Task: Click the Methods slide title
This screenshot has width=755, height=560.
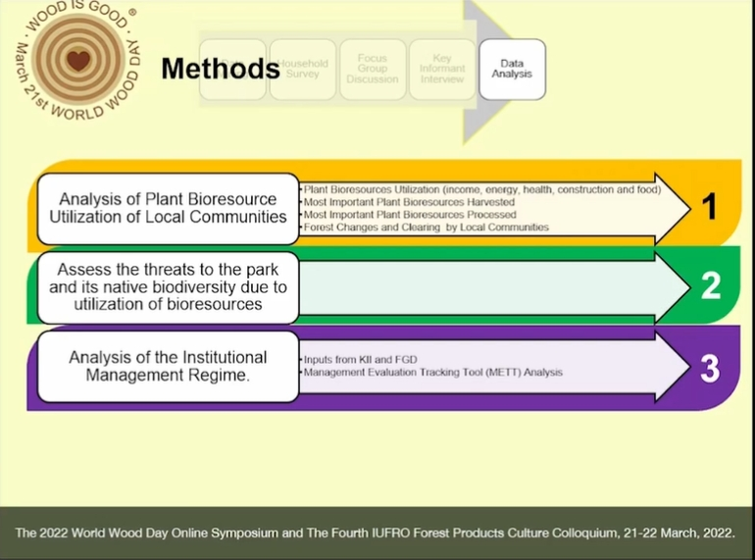Action: click(220, 69)
